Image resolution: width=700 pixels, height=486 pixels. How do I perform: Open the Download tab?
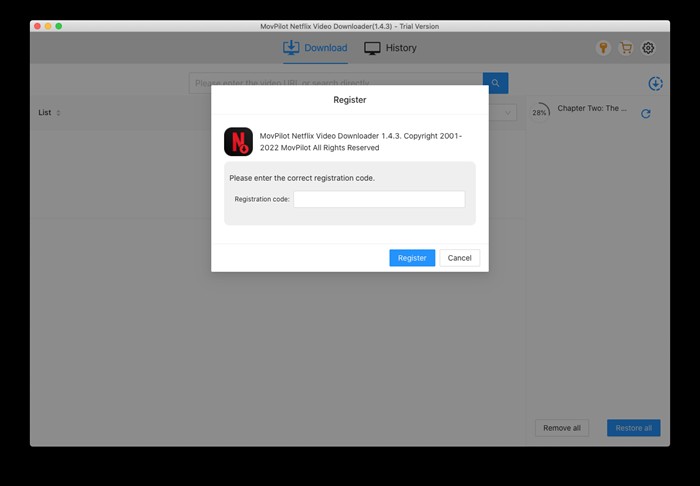coord(315,48)
